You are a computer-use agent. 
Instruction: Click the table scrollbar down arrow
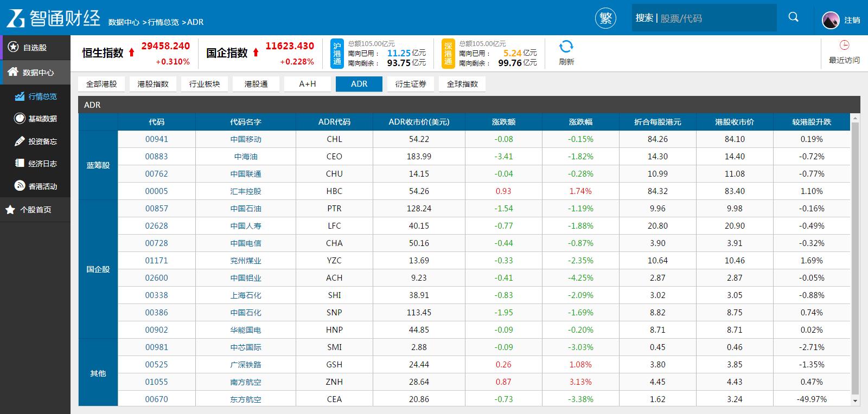point(856,401)
